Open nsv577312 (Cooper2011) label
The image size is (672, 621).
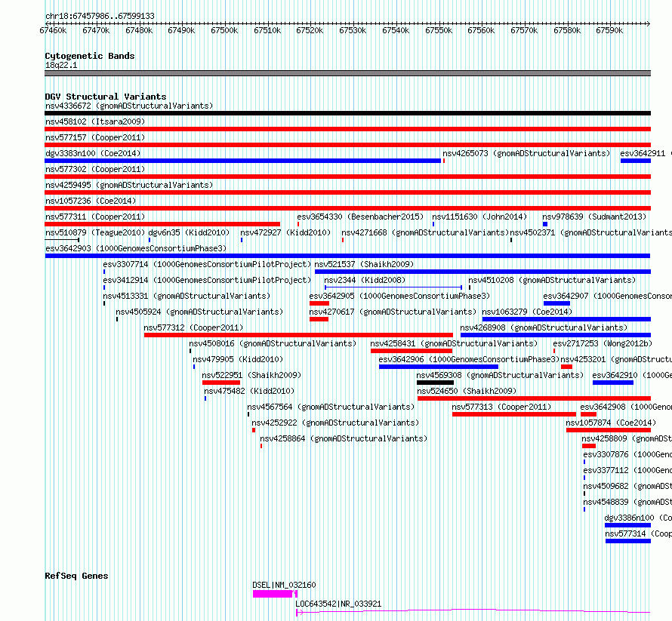[193, 327]
